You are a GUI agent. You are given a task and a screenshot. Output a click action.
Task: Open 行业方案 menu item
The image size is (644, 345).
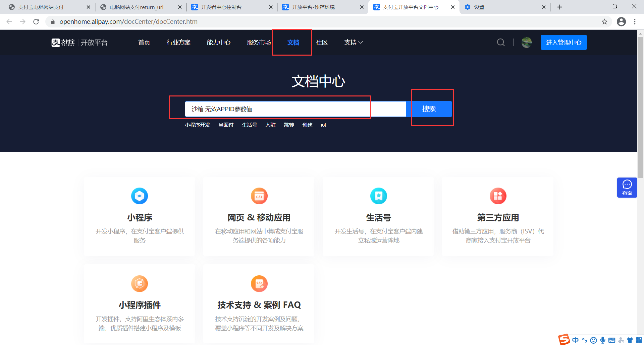[x=178, y=43]
